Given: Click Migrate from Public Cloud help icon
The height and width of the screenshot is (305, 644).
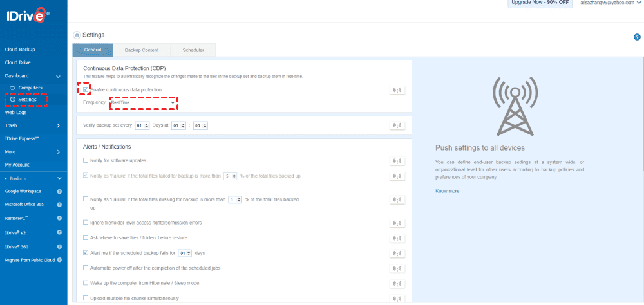Looking at the screenshot, I should pos(59,260).
